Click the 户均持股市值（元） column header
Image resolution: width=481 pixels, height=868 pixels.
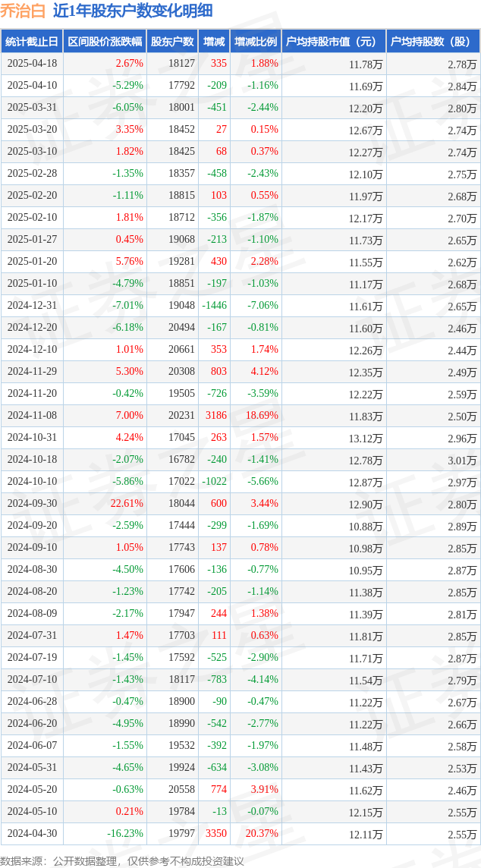coord(334,42)
